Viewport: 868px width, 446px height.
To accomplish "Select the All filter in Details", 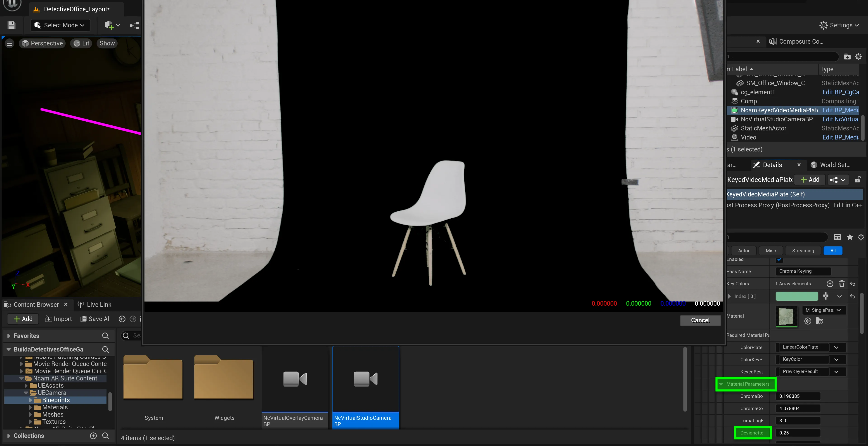I will click(833, 251).
